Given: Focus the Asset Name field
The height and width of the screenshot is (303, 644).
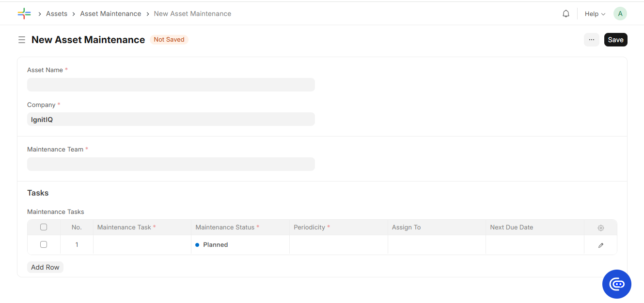Looking at the screenshot, I should tap(171, 85).
